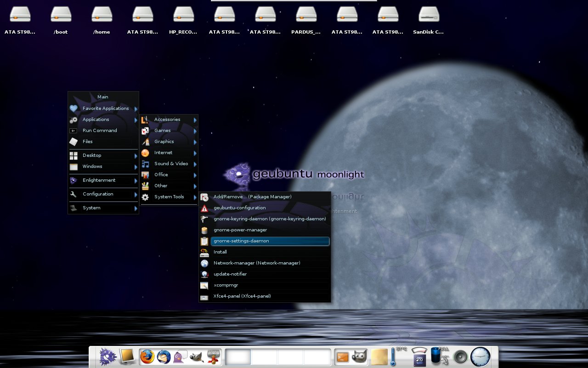Expand the Windows submenu arrow

(136, 167)
